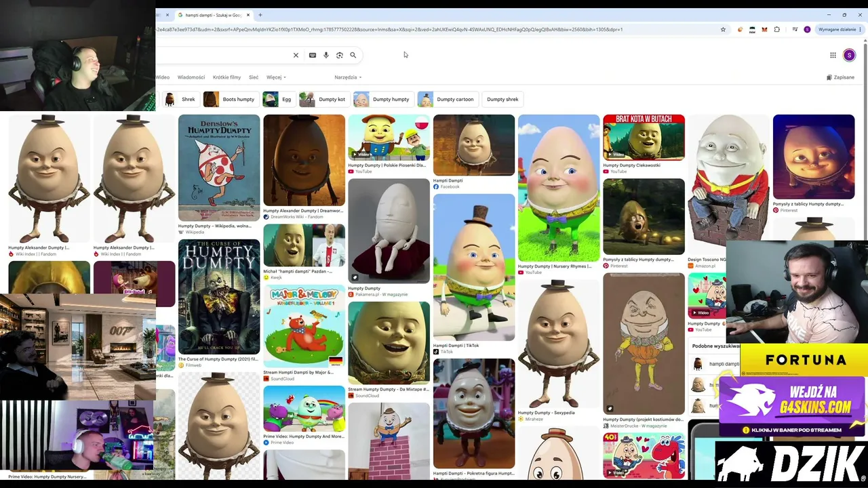Screen dimensions: 868x488
Task: Start voice search with the microphone icon
Action: tap(326, 55)
